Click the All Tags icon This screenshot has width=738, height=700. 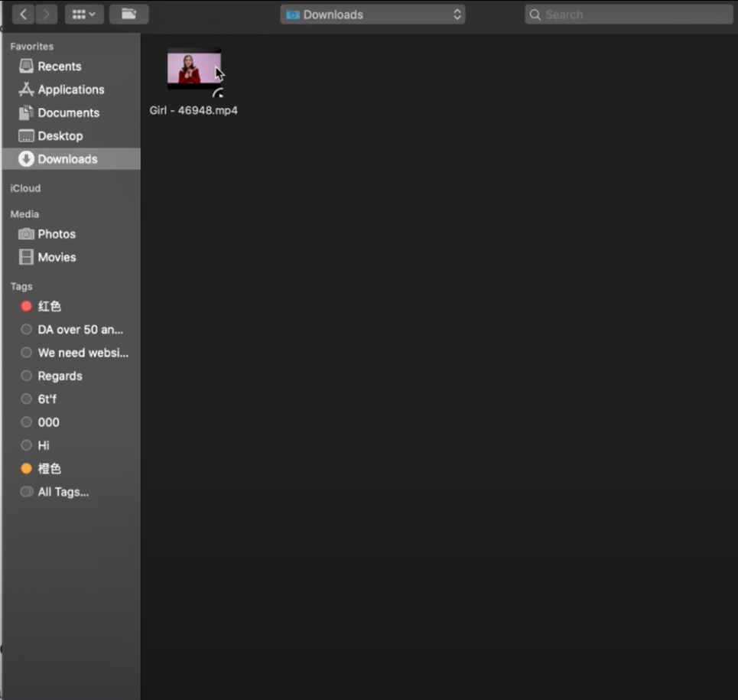pyautogui.click(x=27, y=492)
